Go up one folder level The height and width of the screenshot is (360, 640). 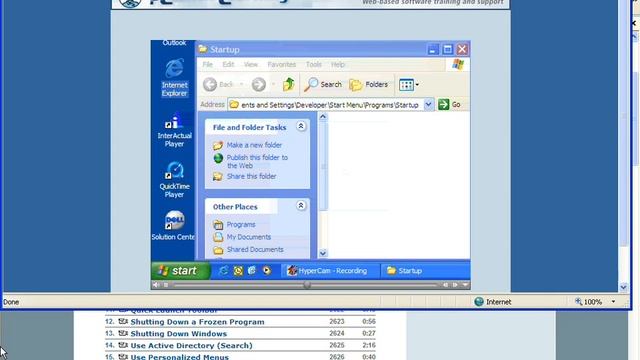point(289,84)
